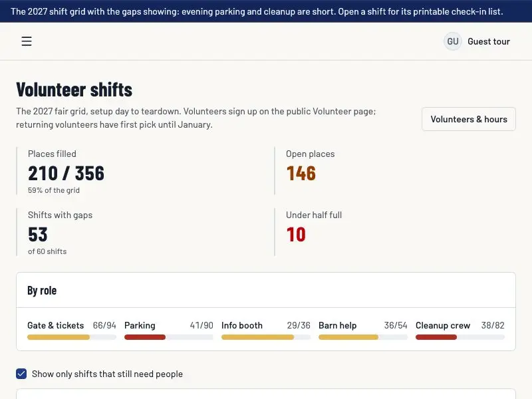This screenshot has height=399, width=532.
Task: Click the Gate & tickets progress bar
Action: tap(72, 337)
